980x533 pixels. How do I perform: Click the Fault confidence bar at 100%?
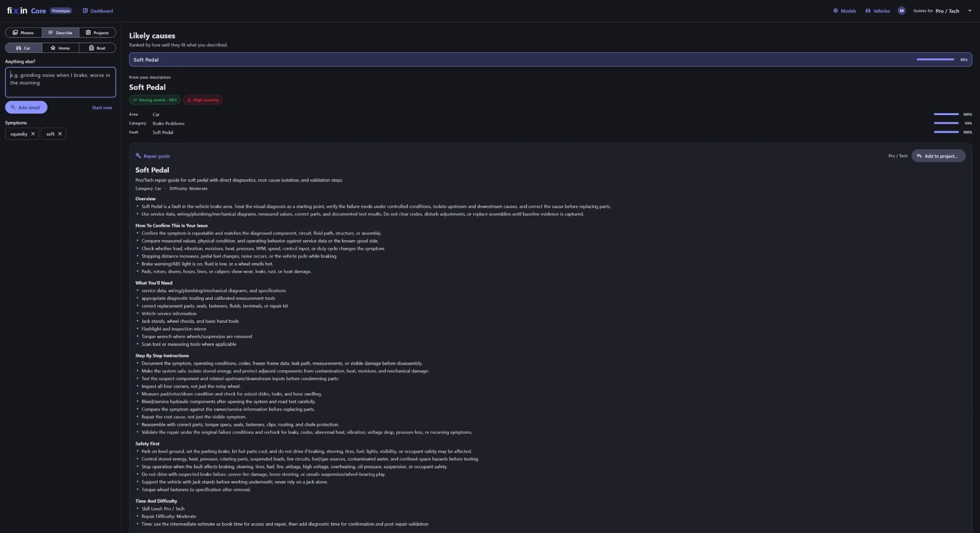point(946,132)
